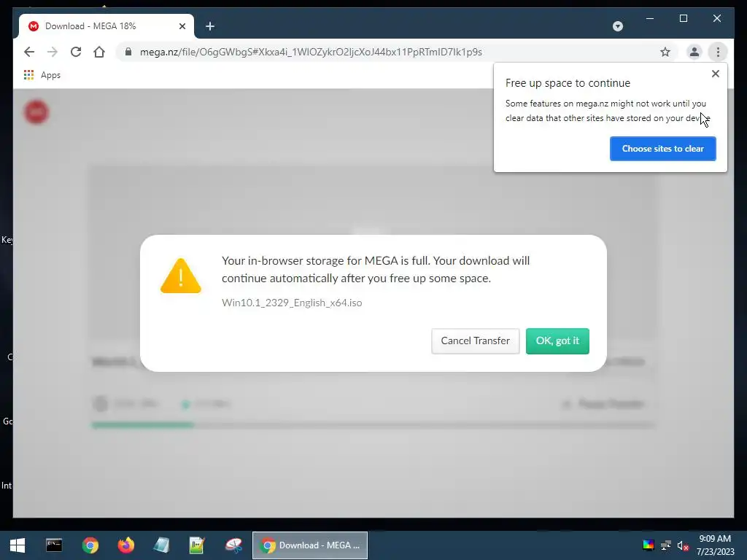The image size is (747, 560).
Task: Click the muted volume tray icon
Action: coord(683,545)
